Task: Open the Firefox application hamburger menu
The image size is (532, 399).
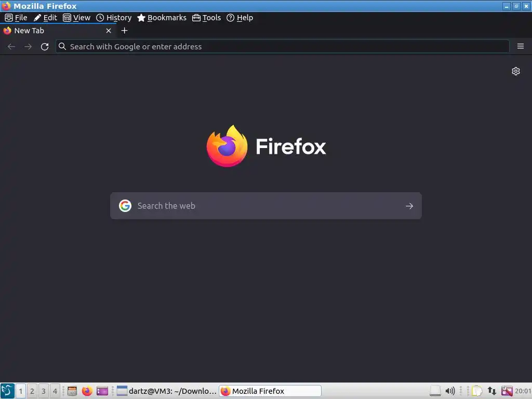Action: click(521, 46)
